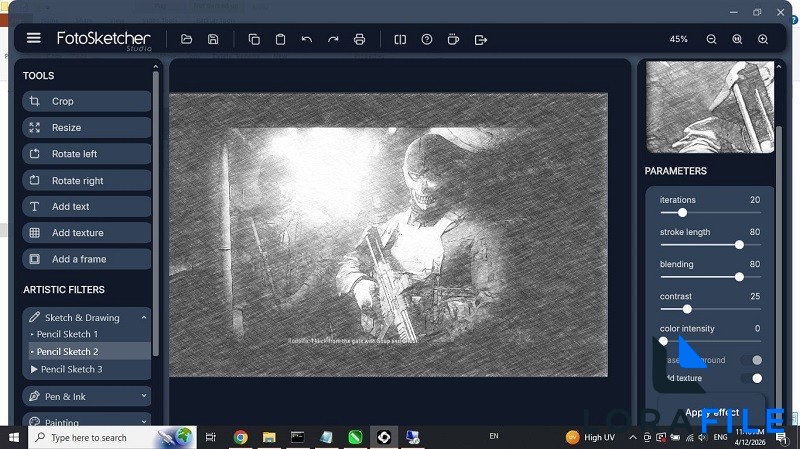Adjust the color intensity slider
Image resolution: width=800 pixels, height=449 pixels.
point(710,341)
